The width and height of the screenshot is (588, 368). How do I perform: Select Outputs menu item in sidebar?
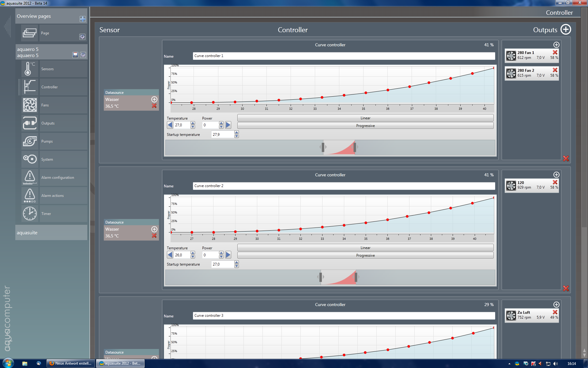tap(48, 123)
